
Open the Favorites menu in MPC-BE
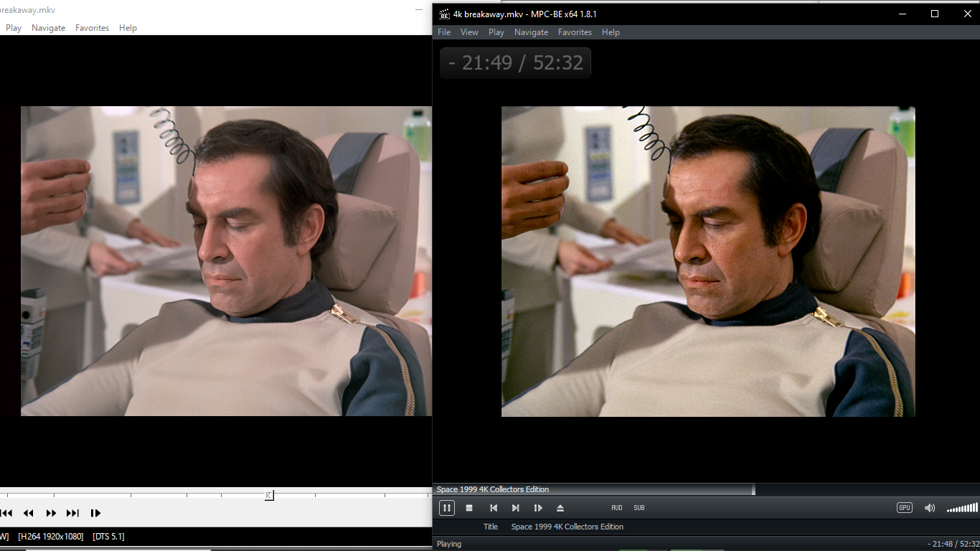click(575, 32)
